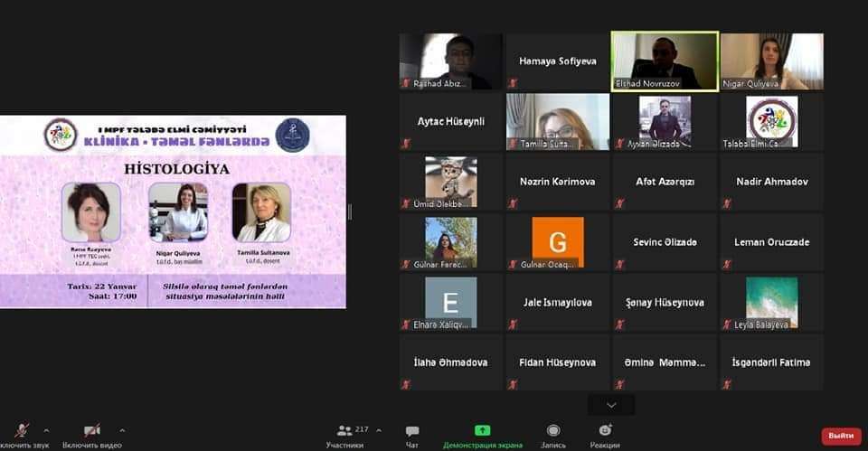Screen dimensions: 868x451
Task: Turn on video with the camera icon
Action: tap(92, 430)
